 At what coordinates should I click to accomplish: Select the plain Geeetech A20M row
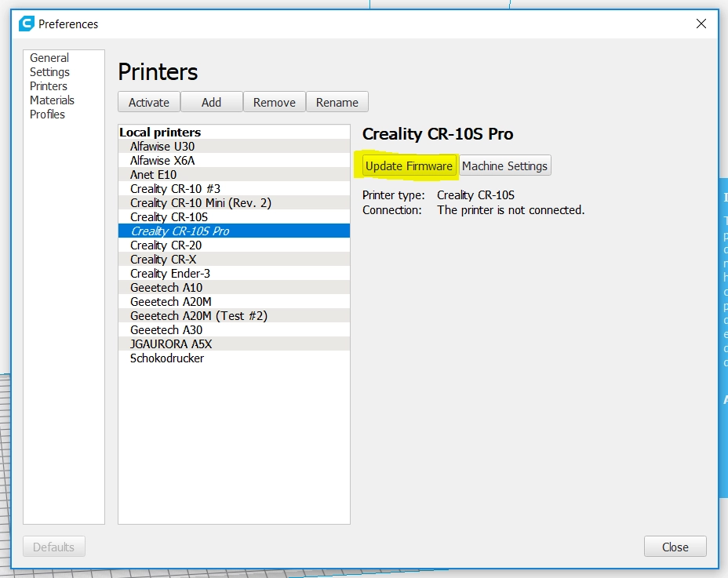tap(234, 302)
